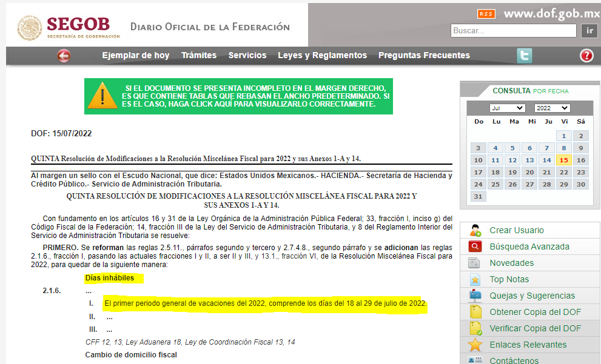Select day 14 in the calendar
The width and height of the screenshot is (601, 364).
pyautogui.click(x=546, y=160)
